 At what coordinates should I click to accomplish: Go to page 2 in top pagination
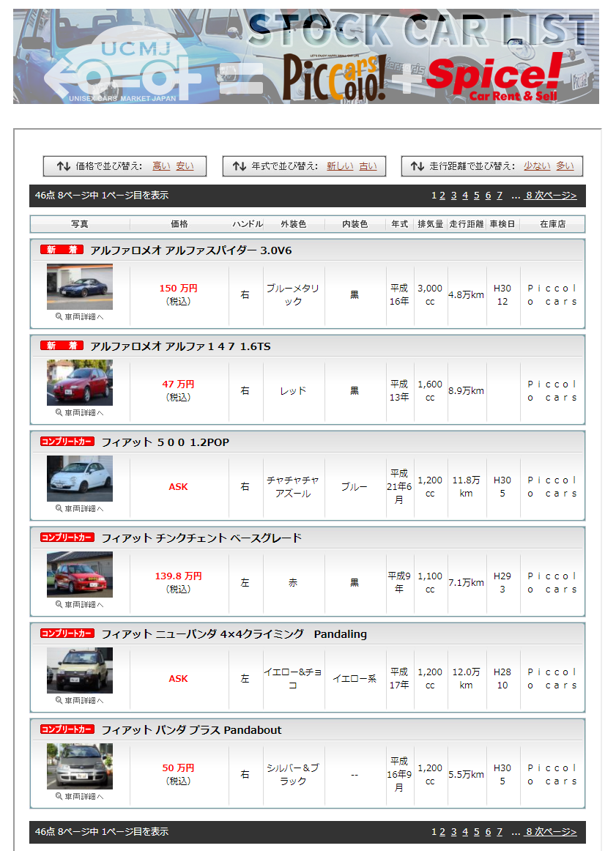pos(442,196)
